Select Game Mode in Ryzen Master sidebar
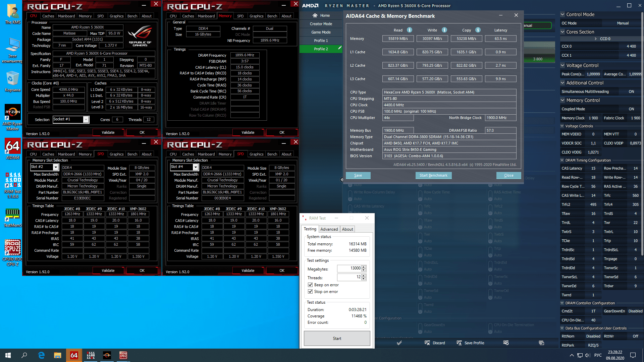This screenshot has width=644, height=362. click(x=321, y=32)
